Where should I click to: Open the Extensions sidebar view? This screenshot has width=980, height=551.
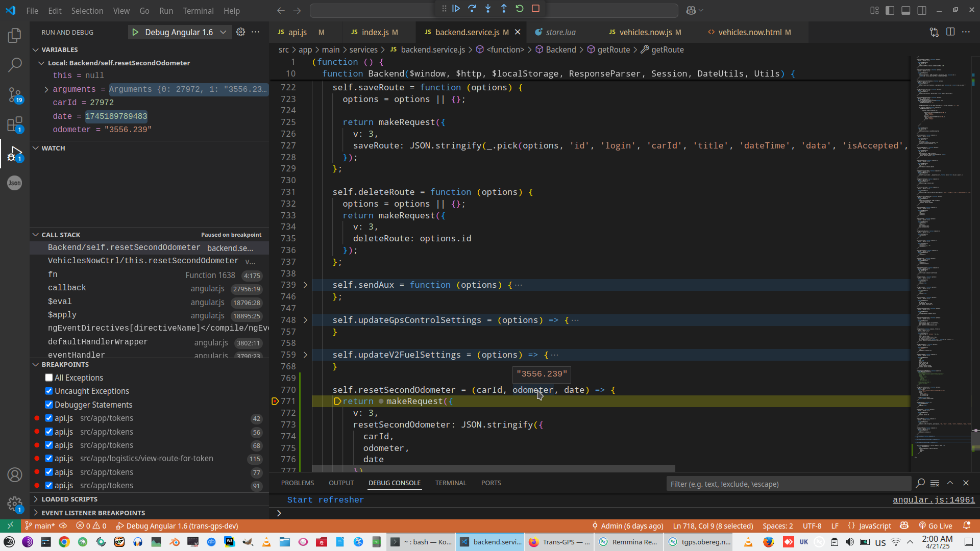click(x=15, y=124)
